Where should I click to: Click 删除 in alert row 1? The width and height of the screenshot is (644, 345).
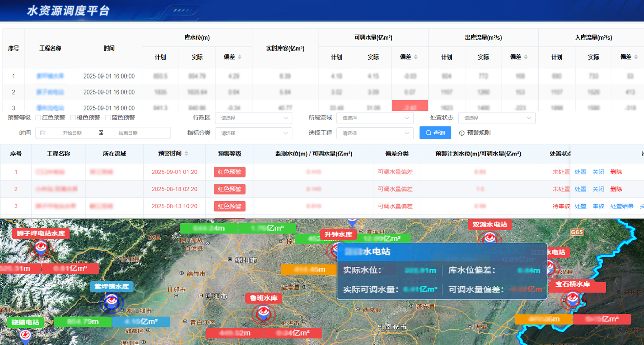(x=616, y=172)
